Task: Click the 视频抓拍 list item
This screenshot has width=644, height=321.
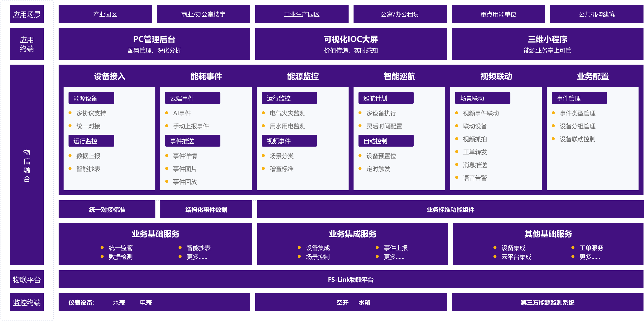Action: tap(475, 139)
